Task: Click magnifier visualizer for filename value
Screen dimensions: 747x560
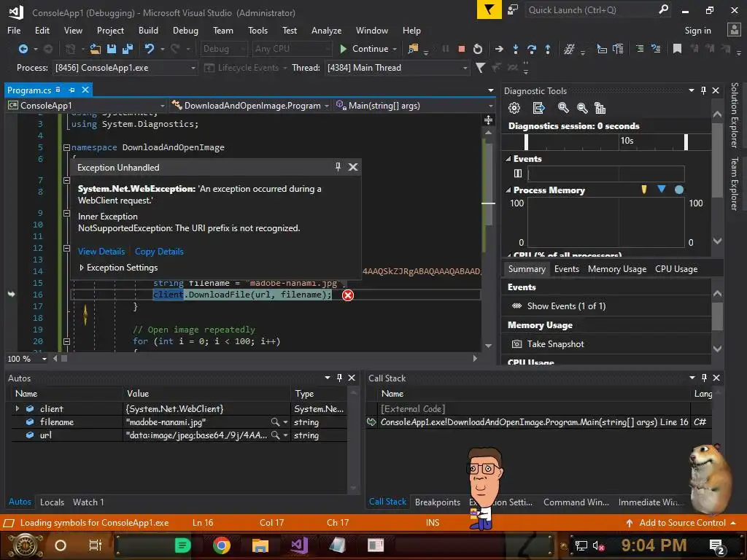Action: coord(275,422)
